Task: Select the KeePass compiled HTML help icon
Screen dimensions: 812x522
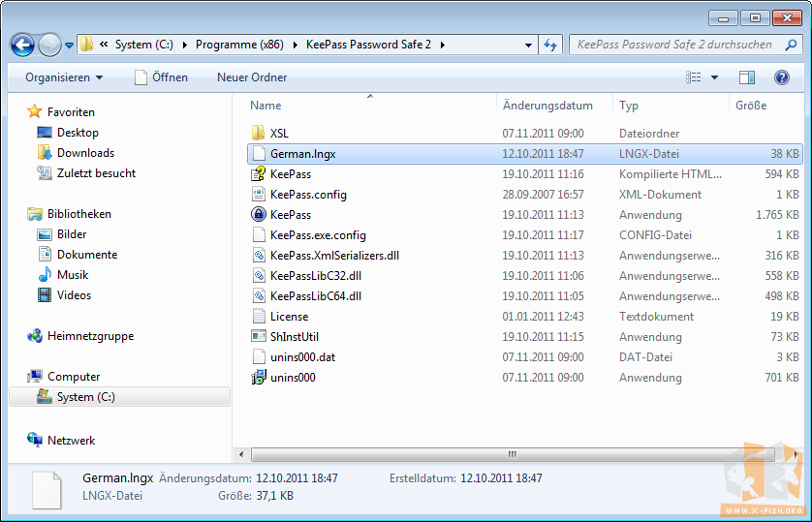Action: click(259, 173)
